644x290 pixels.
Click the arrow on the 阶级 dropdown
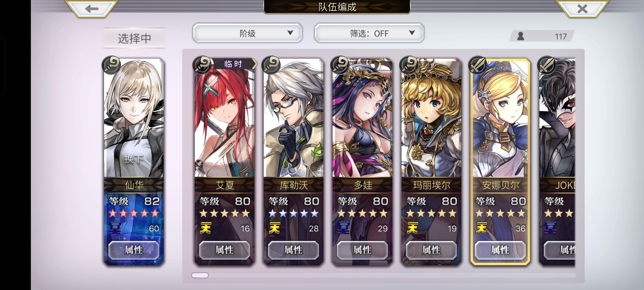290,33
